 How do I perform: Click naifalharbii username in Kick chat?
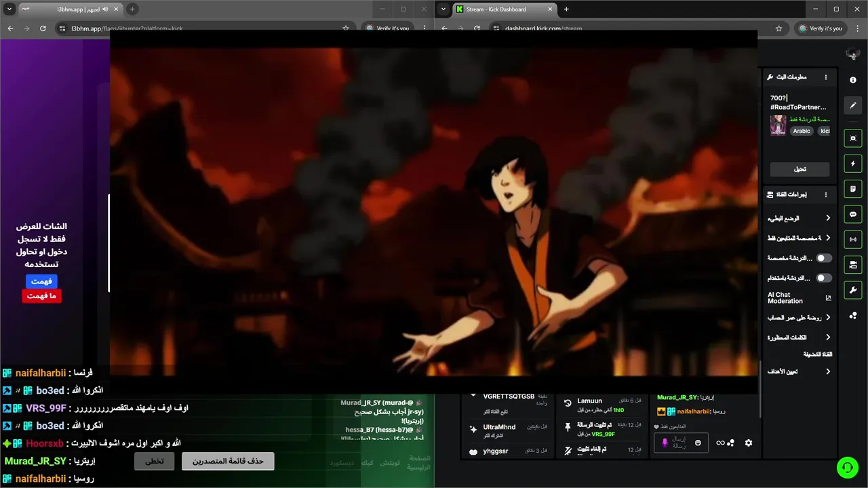pyautogui.click(x=692, y=411)
